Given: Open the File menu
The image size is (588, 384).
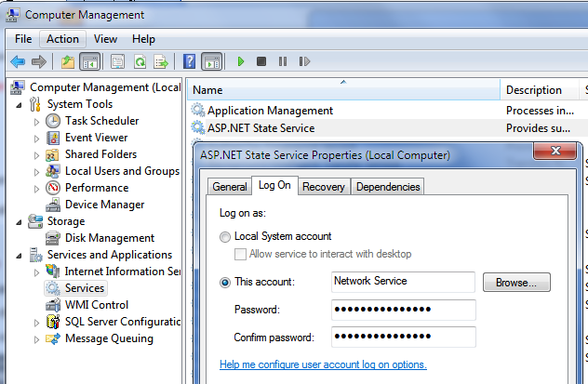Looking at the screenshot, I should pyautogui.click(x=23, y=39).
